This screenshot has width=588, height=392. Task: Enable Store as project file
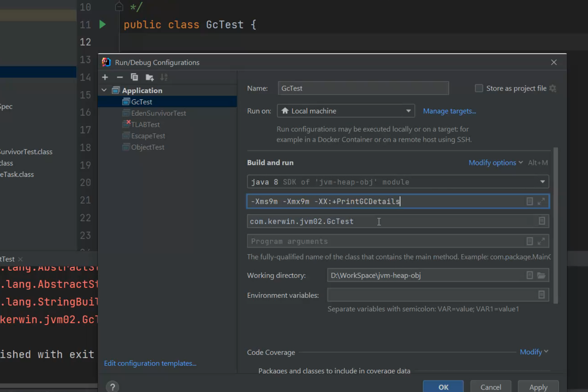(x=479, y=88)
